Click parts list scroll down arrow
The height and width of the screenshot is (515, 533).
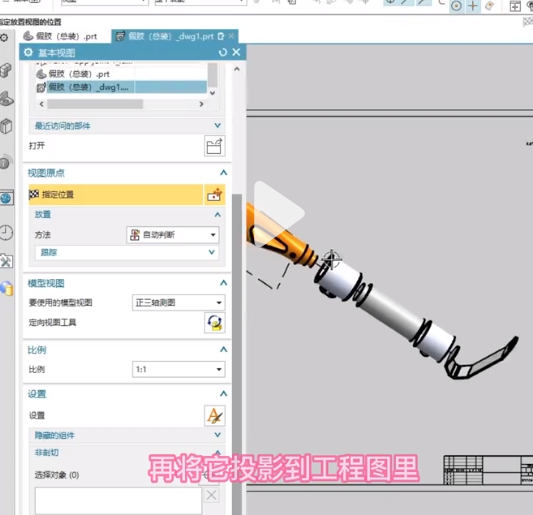click(212, 92)
